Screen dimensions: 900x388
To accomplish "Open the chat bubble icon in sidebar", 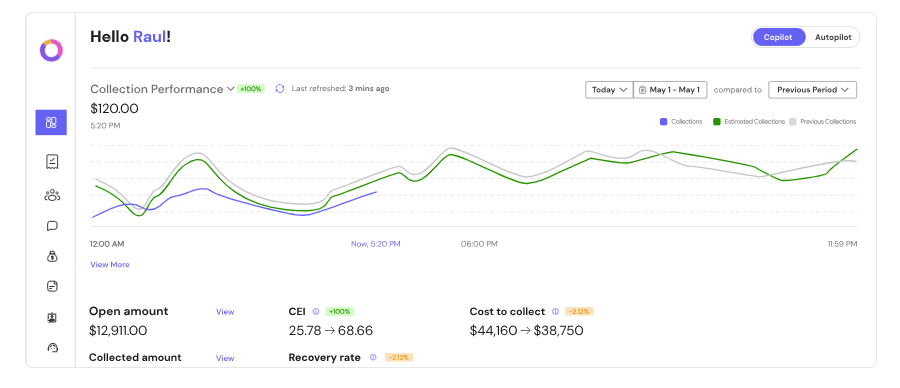I will coord(52,226).
